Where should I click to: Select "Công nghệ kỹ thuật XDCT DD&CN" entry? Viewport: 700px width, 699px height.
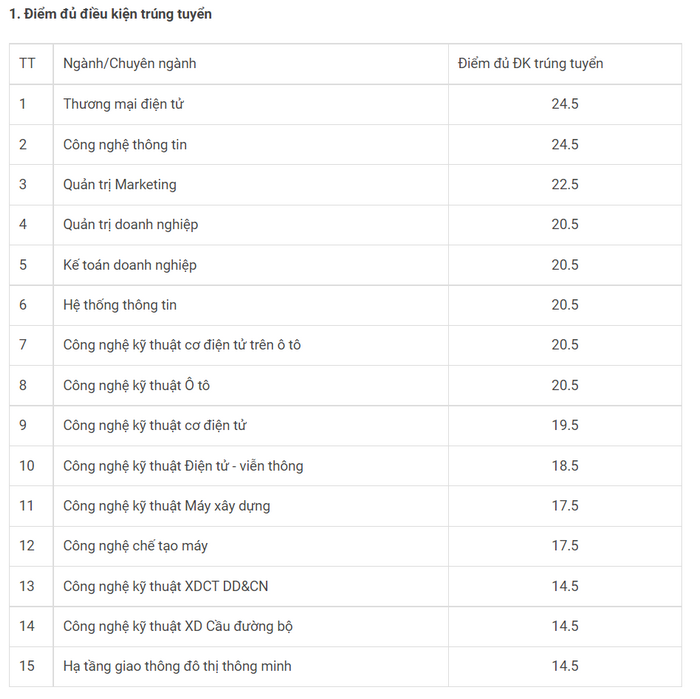166,586
